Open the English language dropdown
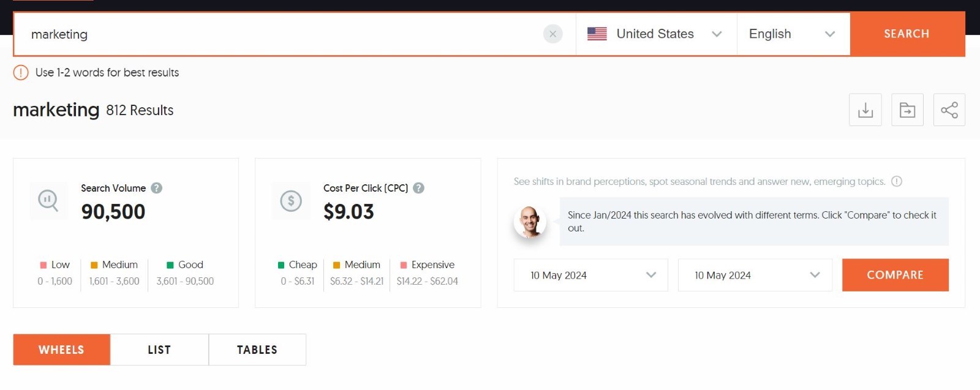The image size is (980, 390). tap(793, 34)
